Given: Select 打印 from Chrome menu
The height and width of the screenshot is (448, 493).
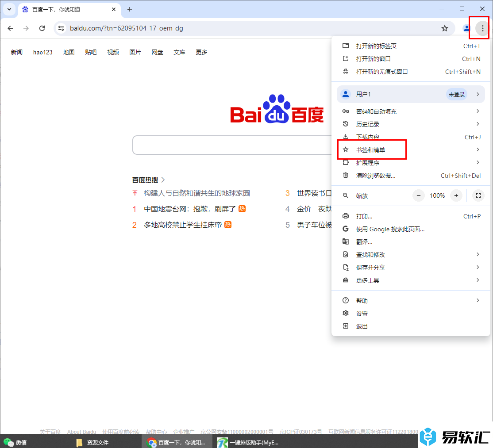Looking at the screenshot, I should [411, 216].
